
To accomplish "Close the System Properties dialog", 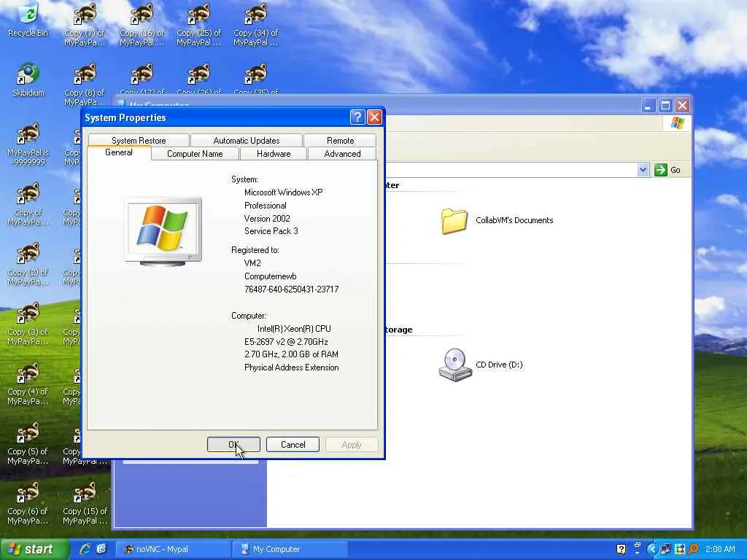I will coord(374,117).
